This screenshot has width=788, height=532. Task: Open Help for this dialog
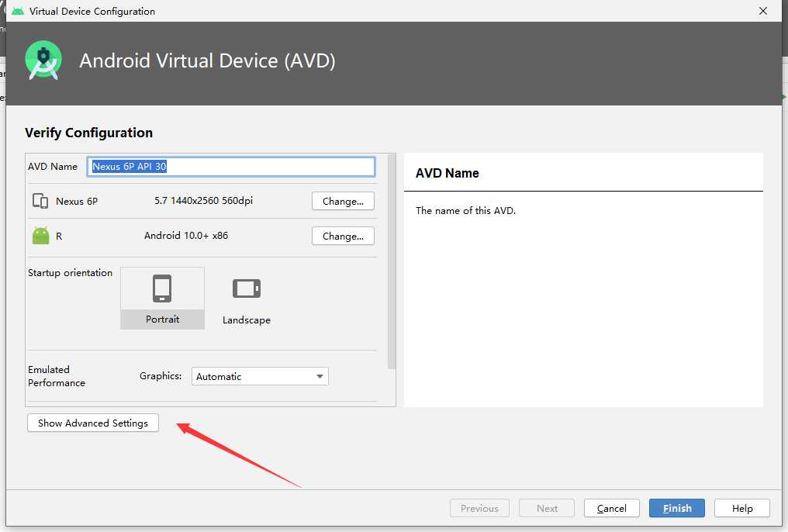741,508
